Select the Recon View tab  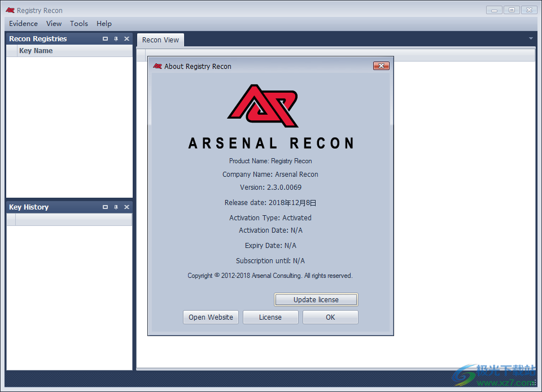click(160, 40)
